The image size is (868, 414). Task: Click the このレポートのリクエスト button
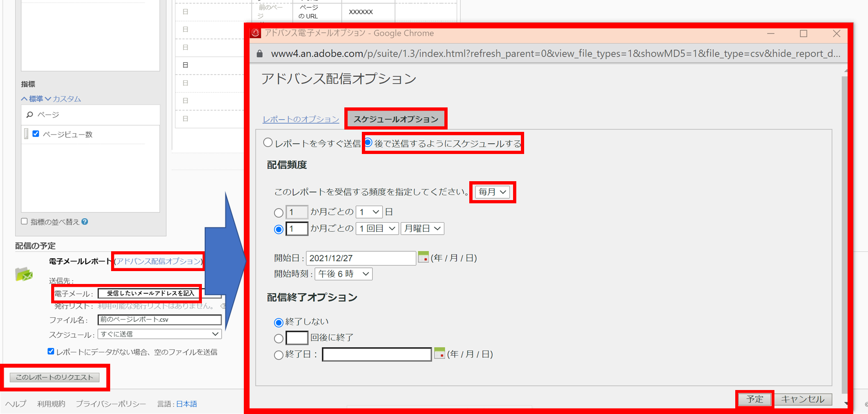(x=54, y=377)
